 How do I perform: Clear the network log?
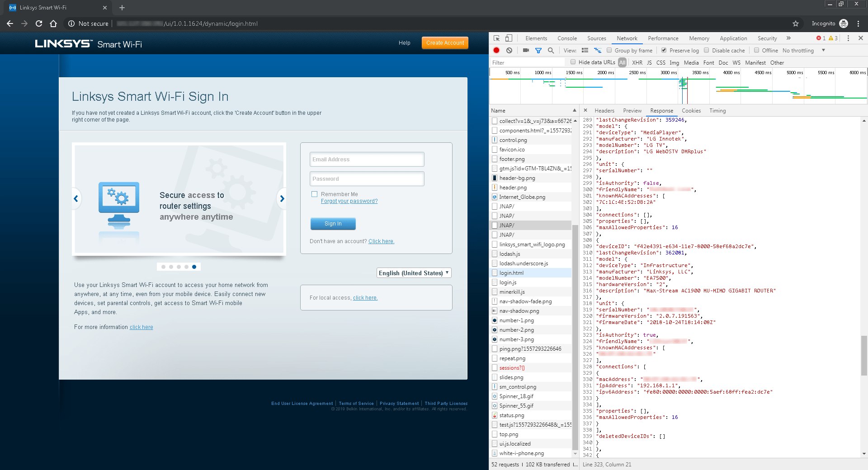pos(509,51)
